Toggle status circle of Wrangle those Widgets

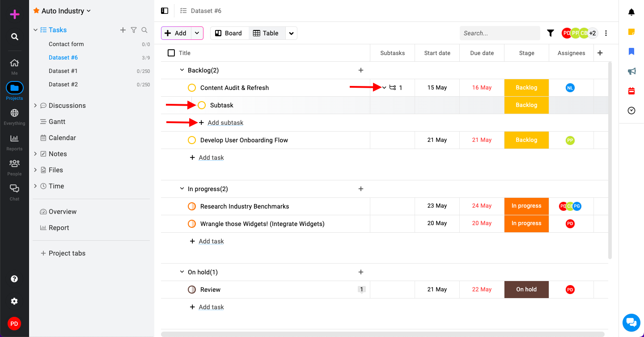[x=192, y=224]
